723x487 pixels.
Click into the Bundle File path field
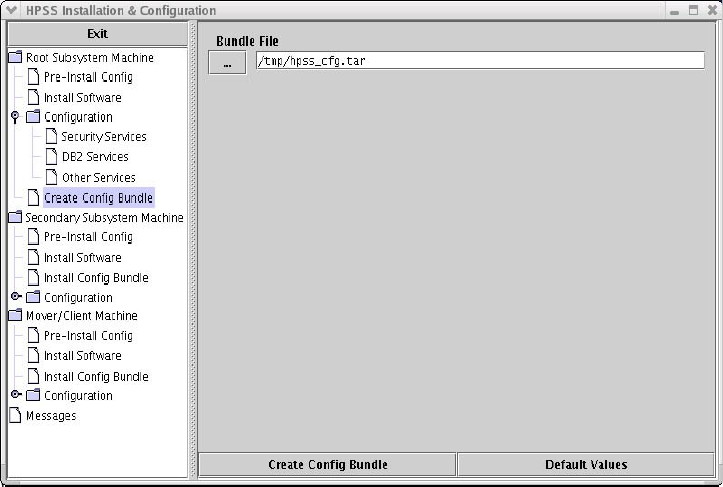[x=480, y=60]
